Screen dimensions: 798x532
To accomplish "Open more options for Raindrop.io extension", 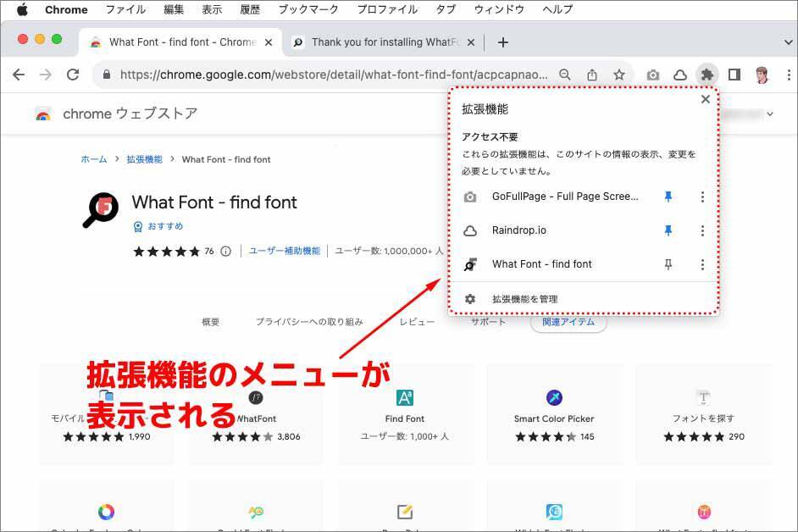I will (x=702, y=230).
